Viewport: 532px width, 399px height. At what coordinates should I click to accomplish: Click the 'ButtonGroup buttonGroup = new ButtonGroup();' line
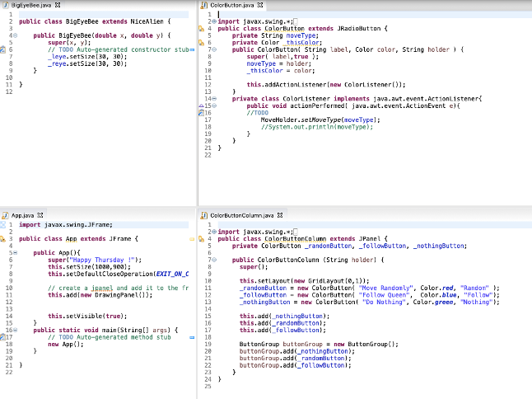click(x=319, y=345)
